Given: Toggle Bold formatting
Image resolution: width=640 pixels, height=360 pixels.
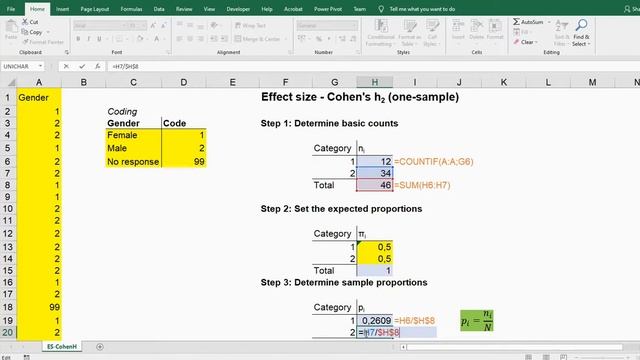Looking at the screenshot, I should [x=78, y=39].
